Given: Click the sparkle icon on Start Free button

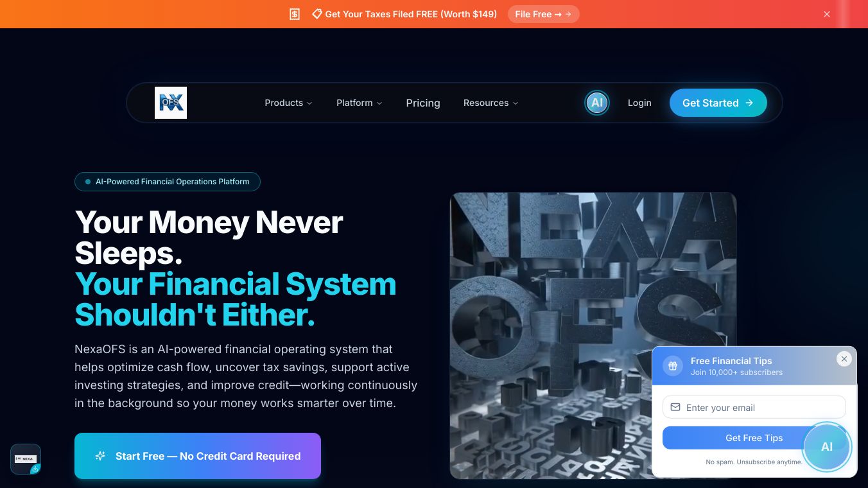Looking at the screenshot, I should point(100,456).
